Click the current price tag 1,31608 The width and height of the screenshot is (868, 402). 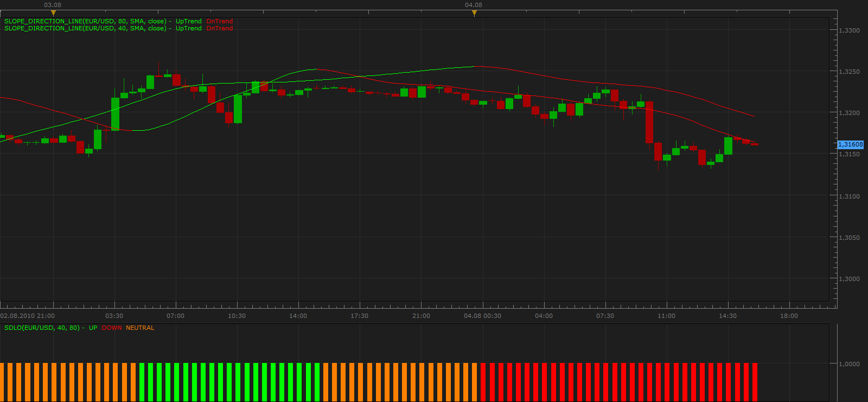[x=850, y=144]
